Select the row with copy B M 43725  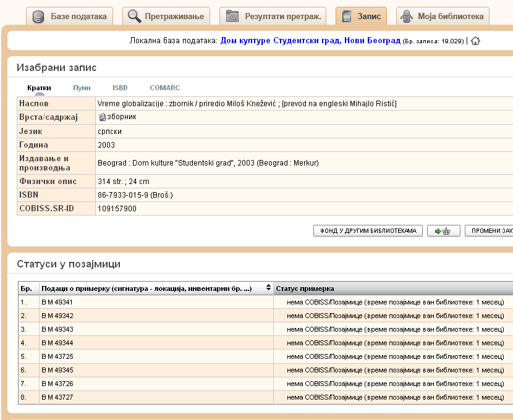(x=155, y=356)
